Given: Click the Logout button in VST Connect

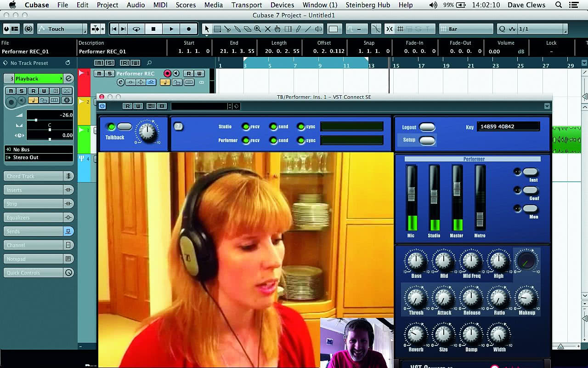Looking at the screenshot, I should click(427, 127).
